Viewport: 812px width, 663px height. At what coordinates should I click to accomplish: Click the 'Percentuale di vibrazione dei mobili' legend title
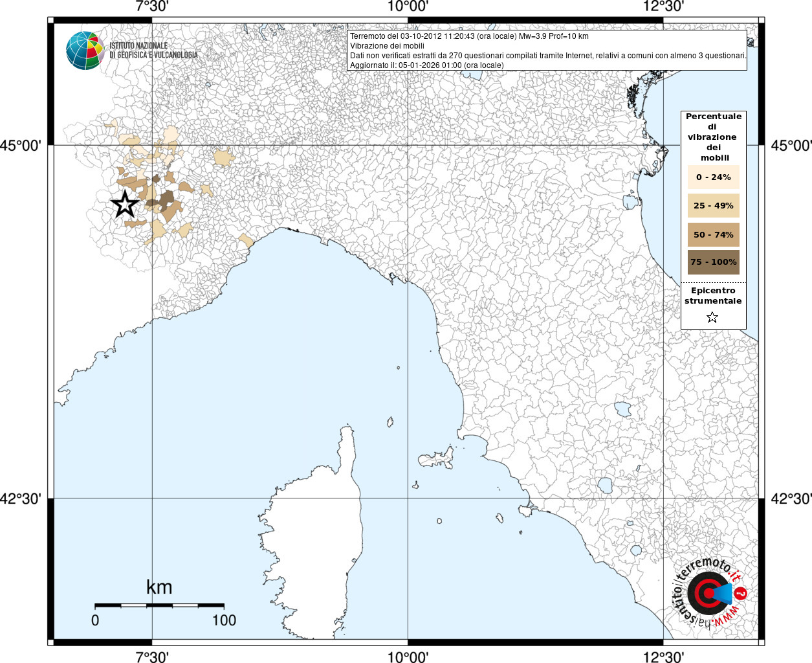point(713,137)
